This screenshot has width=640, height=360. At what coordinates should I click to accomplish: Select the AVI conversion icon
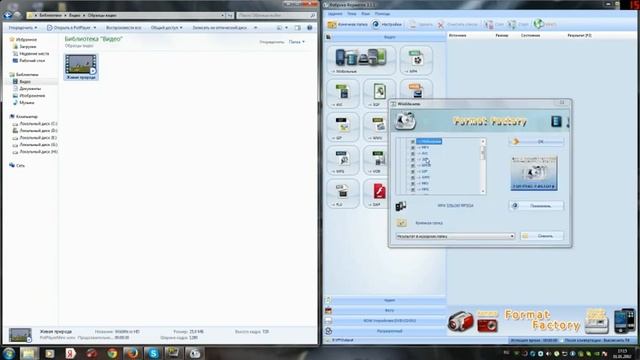coord(343,94)
